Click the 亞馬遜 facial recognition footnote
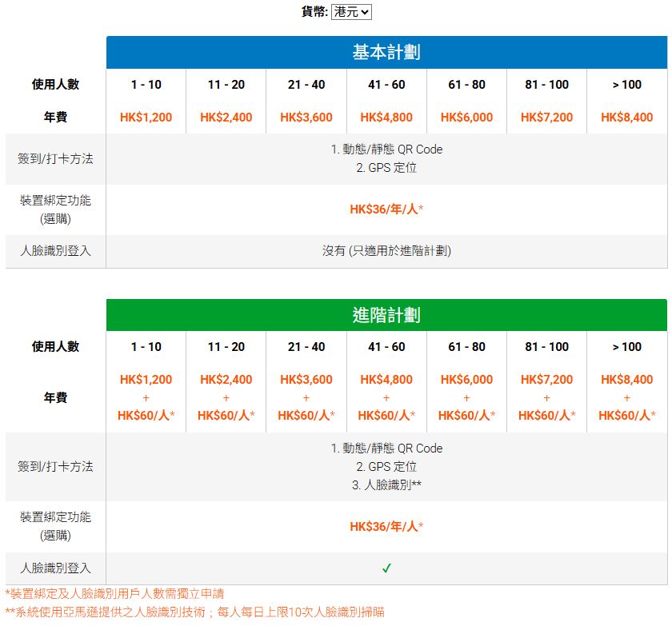This screenshot has width=672, height=626. point(194,612)
